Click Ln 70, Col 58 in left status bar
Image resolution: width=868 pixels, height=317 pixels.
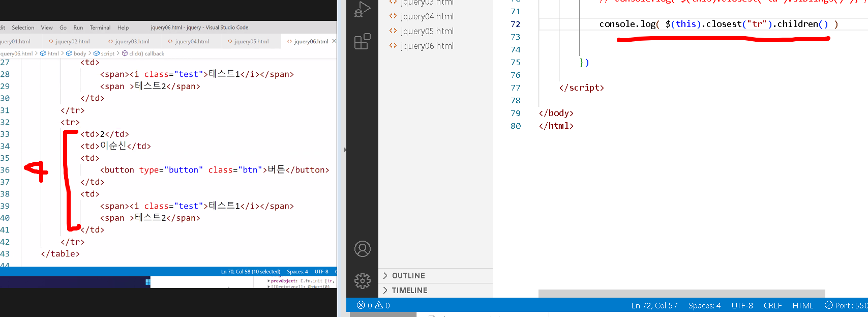[x=250, y=272]
